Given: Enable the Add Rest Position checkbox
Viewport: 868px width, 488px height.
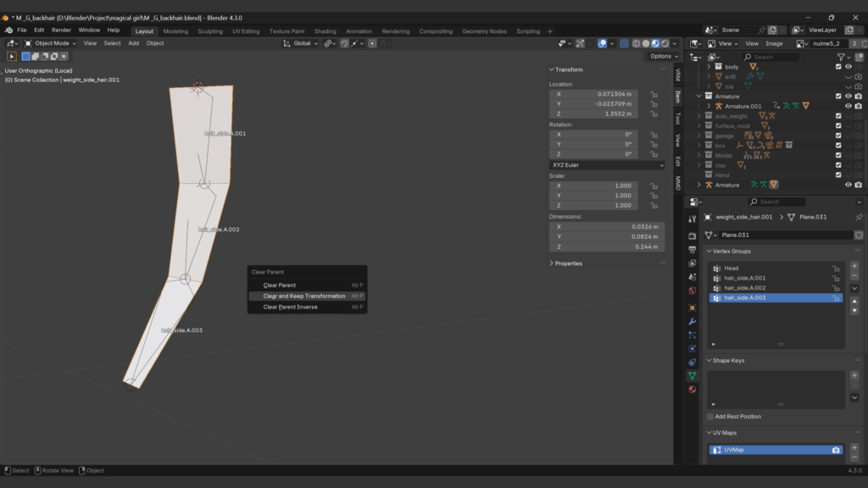Looking at the screenshot, I should [710, 417].
